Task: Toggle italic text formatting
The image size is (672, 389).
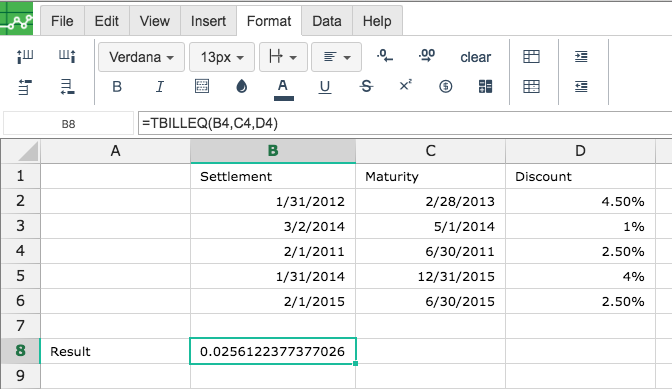Action: (159, 87)
